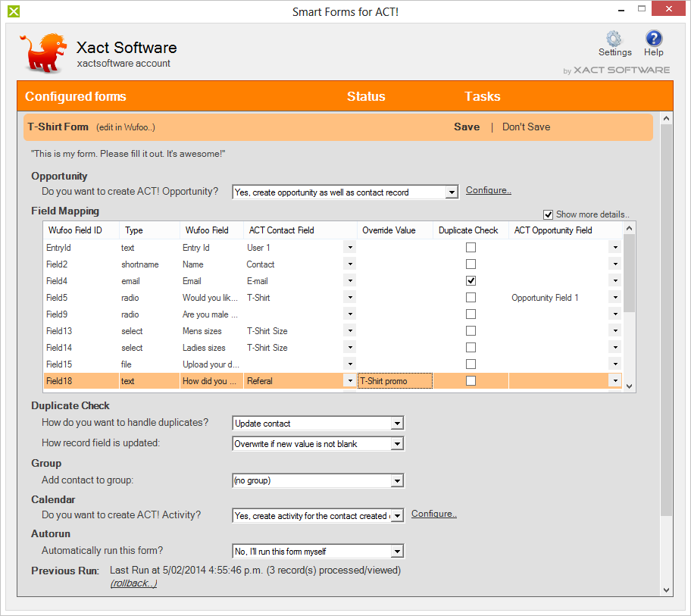Click the T-Shirt Form title
The height and width of the screenshot is (616, 691).
[58, 127]
